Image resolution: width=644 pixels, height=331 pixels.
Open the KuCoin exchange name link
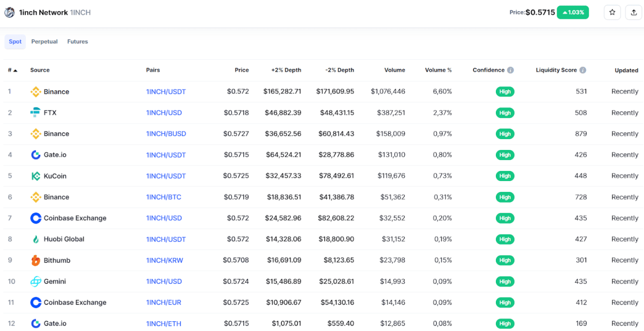tap(55, 176)
